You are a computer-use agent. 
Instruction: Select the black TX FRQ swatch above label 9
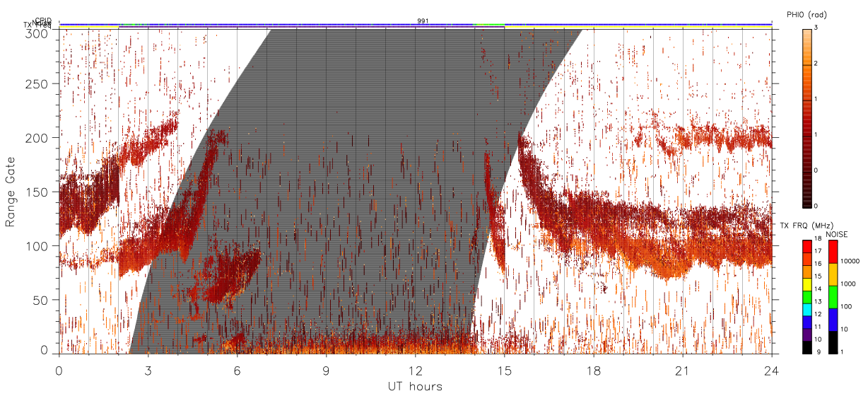(807, 348)
